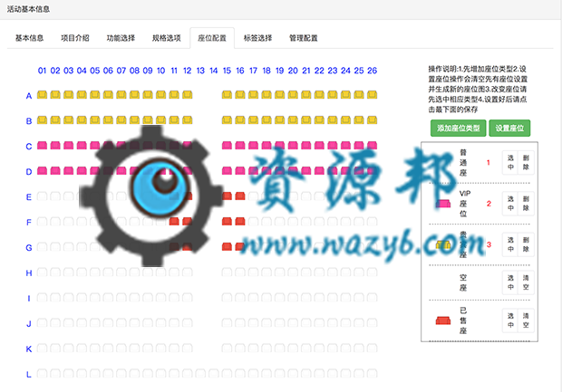
Task: Select yellow seat in row A column 15
Action: (x=227, y=94)
